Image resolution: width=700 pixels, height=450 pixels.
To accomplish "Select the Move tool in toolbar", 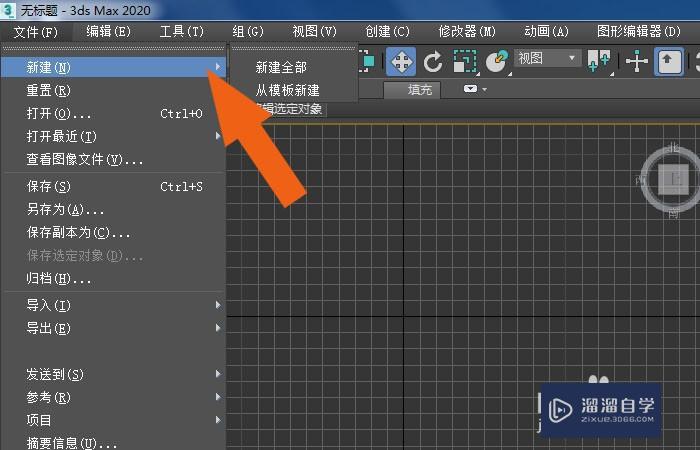I will 401,62.
